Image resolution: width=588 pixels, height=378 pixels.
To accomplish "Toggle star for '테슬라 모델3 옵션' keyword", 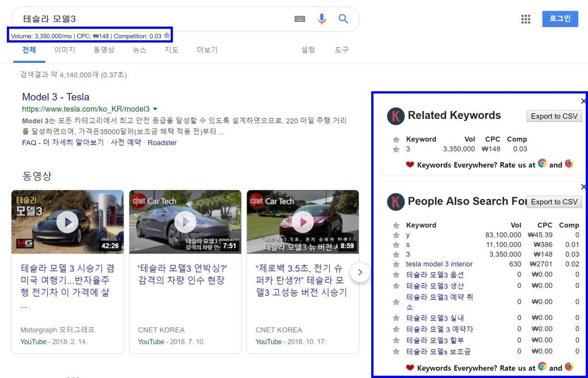I will [x=396, y=275].
